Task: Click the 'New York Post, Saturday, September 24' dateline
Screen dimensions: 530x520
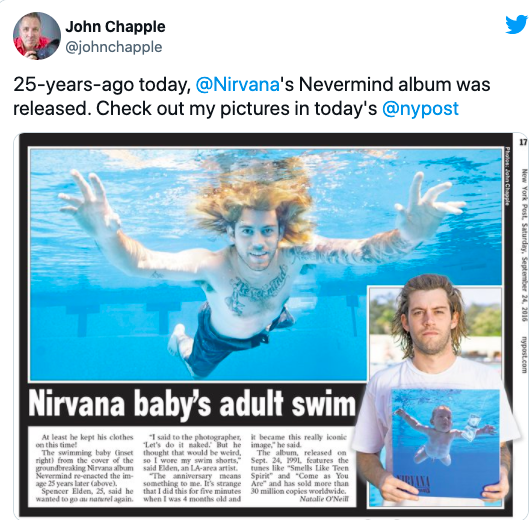Action: tap(524, 245)
